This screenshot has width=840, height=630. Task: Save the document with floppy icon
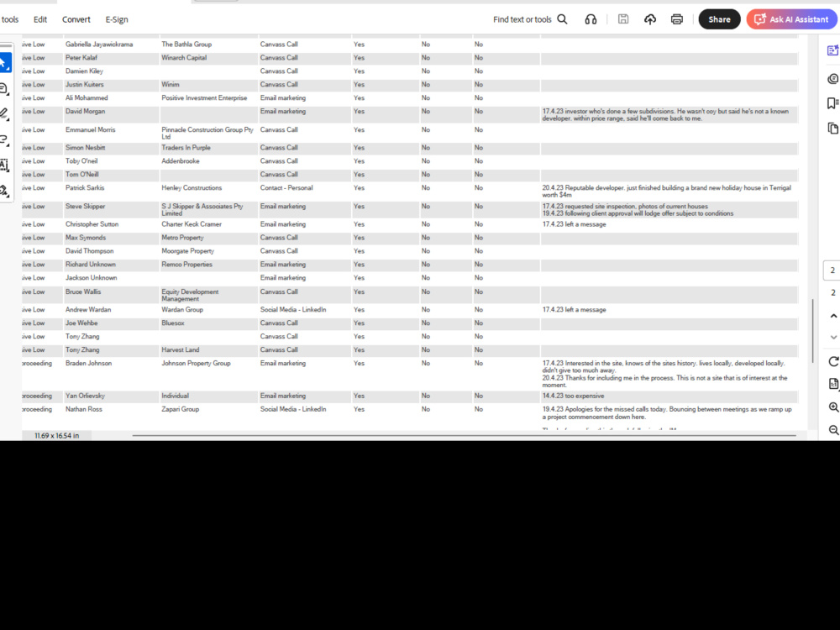click(x=623, y=19)
